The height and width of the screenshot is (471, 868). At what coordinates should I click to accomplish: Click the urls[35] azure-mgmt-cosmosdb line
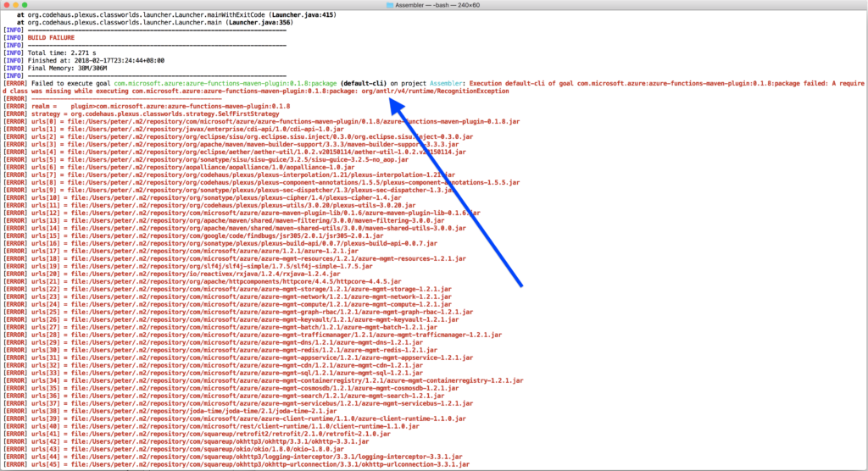tap(231, 388)
